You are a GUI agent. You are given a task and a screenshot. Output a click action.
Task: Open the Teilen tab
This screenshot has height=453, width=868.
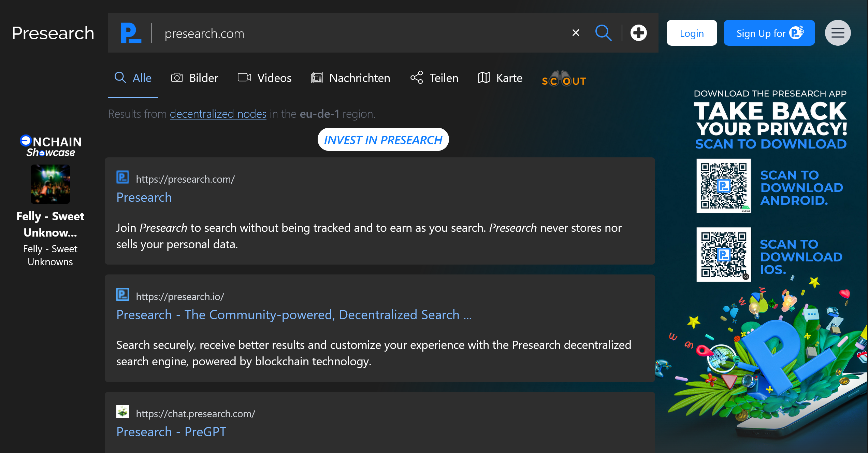(434, 78)
